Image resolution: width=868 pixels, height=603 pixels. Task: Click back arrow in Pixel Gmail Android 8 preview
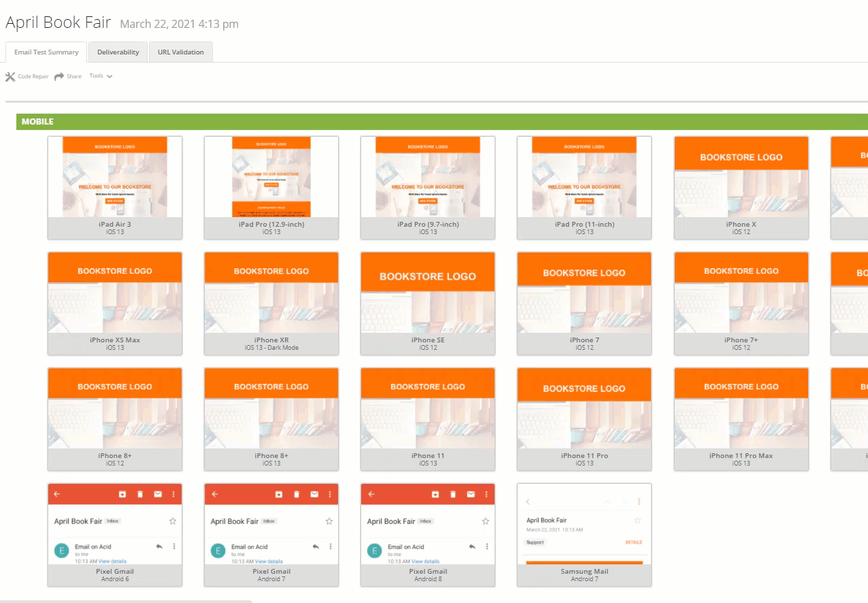pyautogui.click(x=371, y=494)
